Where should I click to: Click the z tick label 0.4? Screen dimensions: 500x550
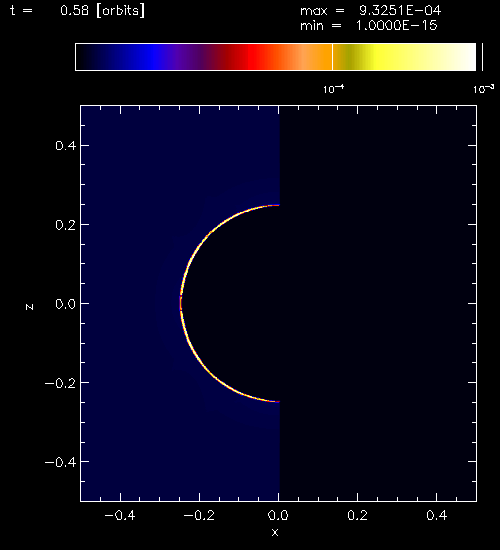65,146
